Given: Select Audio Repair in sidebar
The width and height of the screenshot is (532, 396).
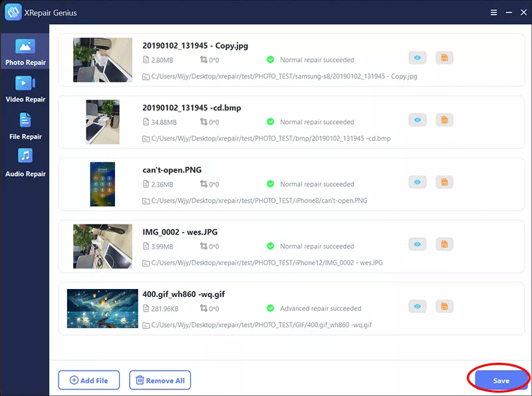Looking at the screenshot, I should (25, 163).
